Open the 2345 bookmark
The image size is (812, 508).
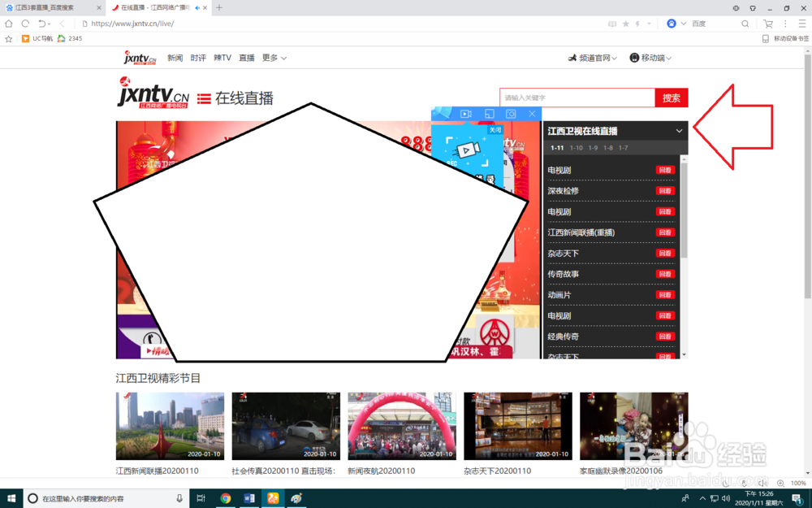point(70,38)
